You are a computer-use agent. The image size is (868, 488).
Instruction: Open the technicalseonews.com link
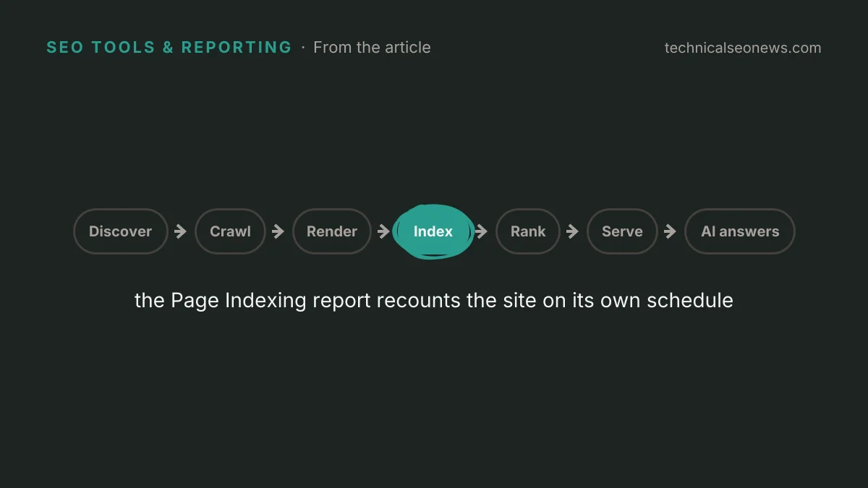pyautogui.click(x=743, y=48)
